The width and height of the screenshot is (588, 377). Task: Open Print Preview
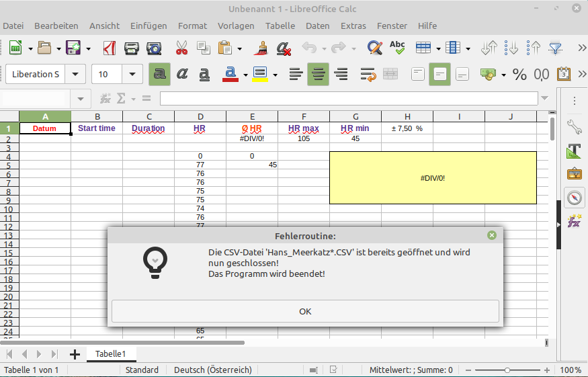(x=154, y=48)
